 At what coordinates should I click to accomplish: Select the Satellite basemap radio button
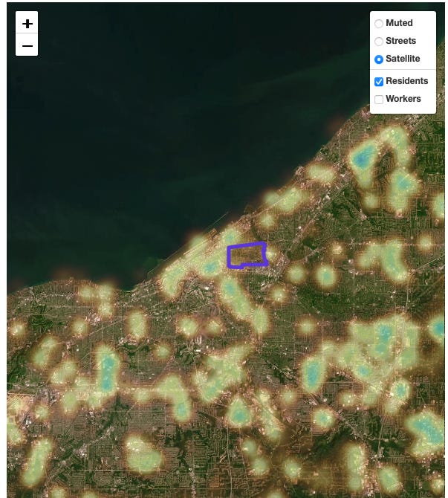tap(378, 59)
